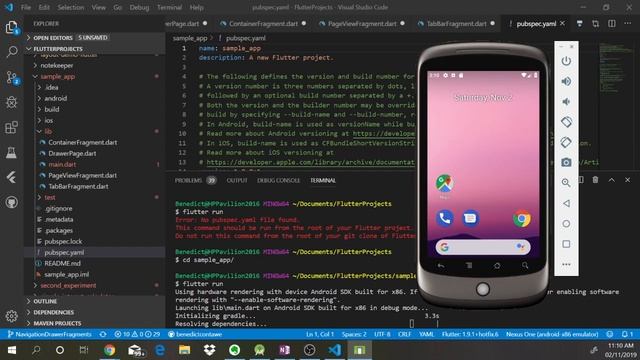Viewport: 640px width, 360px height.
Task: Open the Extensions view
Action: (11, 127)
